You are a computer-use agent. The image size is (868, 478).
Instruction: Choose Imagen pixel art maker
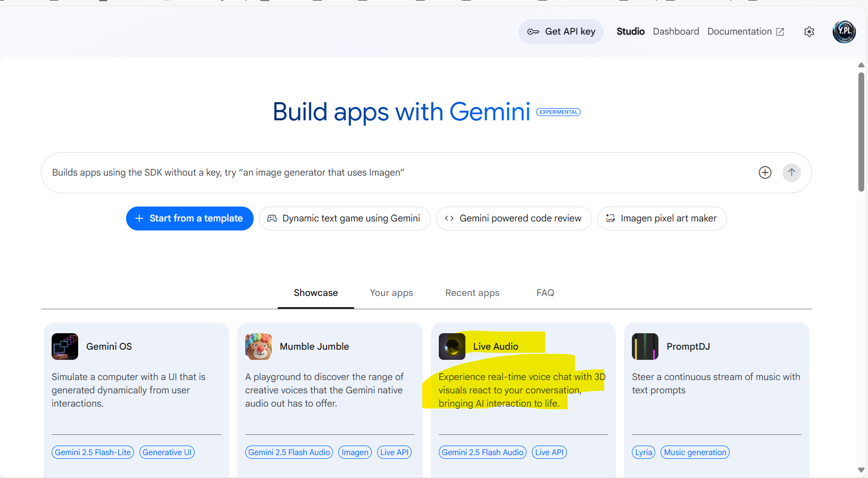(662, 218)
